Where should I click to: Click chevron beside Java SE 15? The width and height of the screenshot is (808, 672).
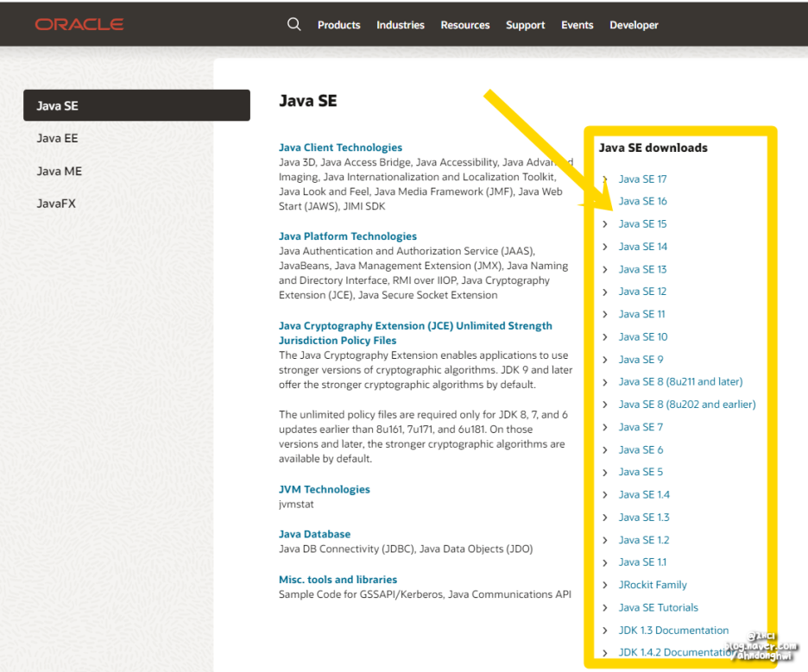coord(605,224)
